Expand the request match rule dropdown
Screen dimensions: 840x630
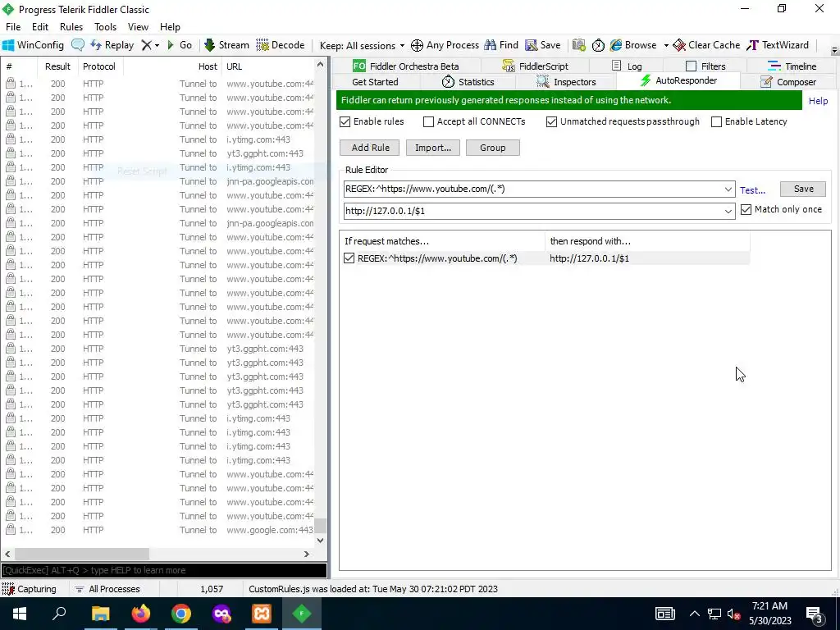(x=728, y=189)
